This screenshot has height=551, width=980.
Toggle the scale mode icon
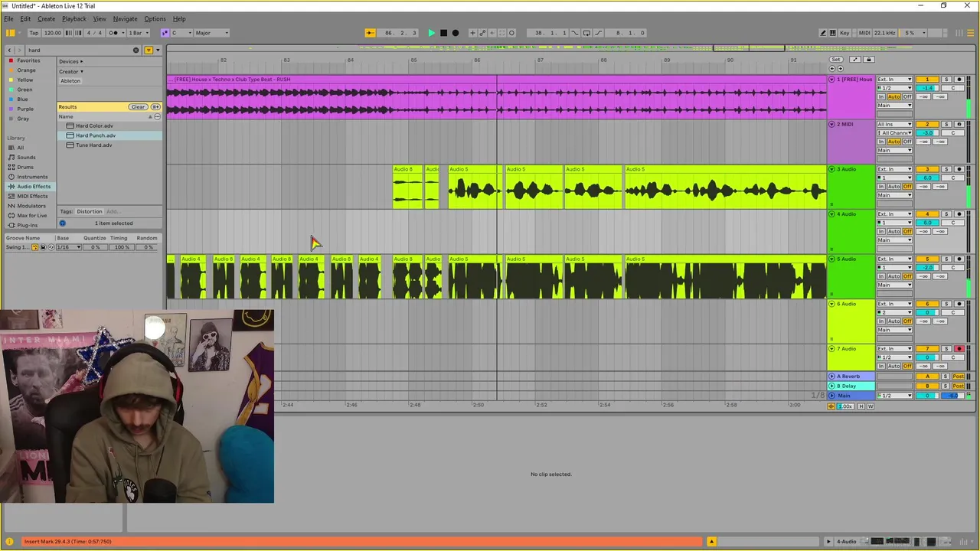pos(165,33)
